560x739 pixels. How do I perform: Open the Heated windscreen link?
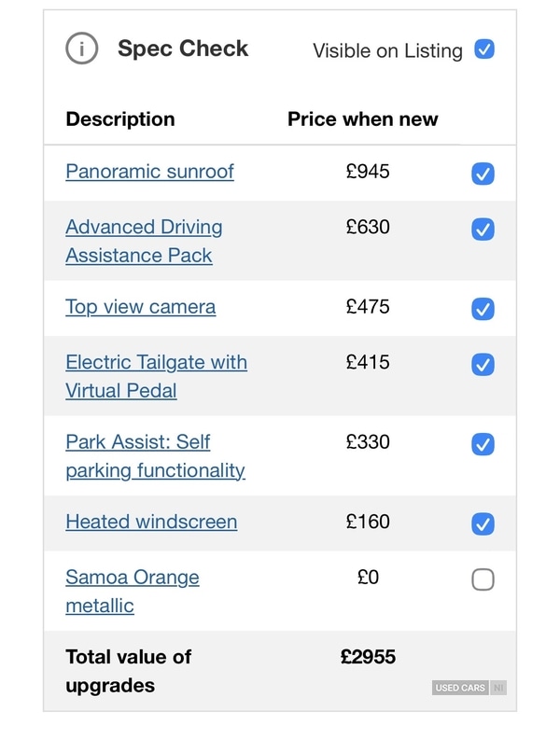pos(151,522)
